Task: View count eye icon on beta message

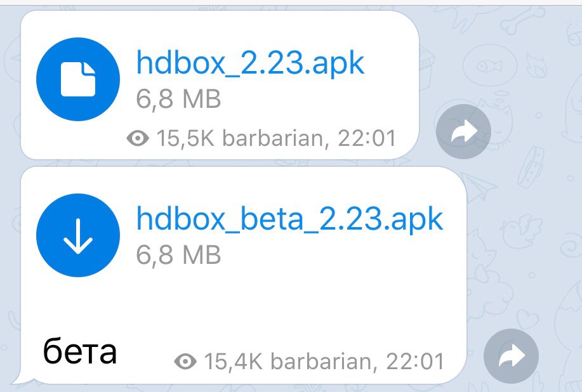Action: pos(185,362)
